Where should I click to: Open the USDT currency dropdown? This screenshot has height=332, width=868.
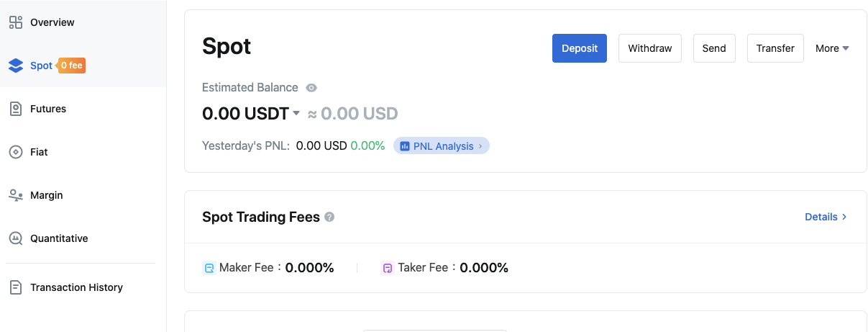tap(296, 113)
